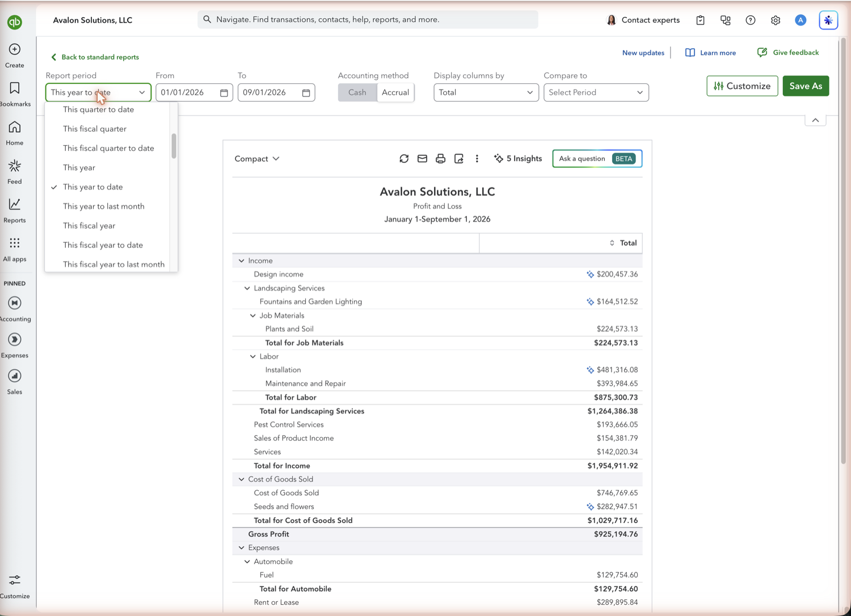
Task: Open the Help question mark icon
Action: click(751, 20)
